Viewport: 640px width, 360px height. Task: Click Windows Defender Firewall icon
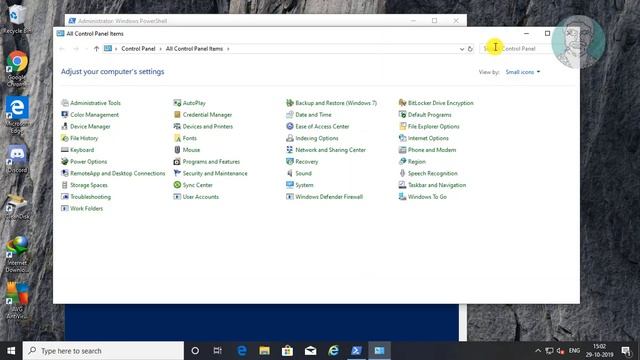[x=290, y=197]
